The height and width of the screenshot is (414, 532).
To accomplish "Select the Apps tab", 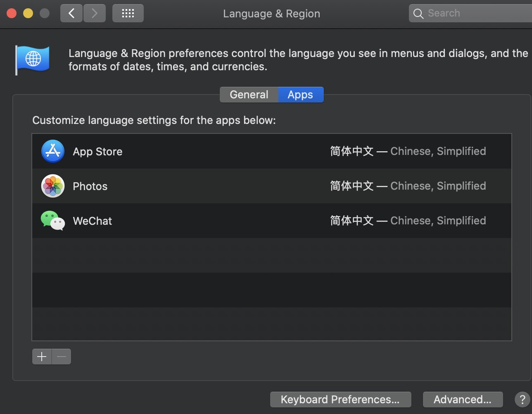I will coord(301,95).
